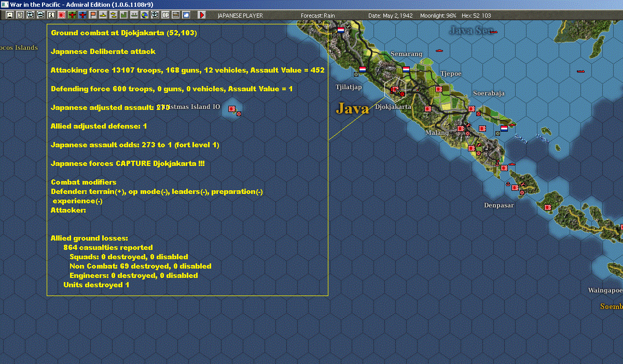This screenshot has height=364, width=623.
Task: Click the 'Defending force 600 troops' line
Action: [x=172, y=89]
